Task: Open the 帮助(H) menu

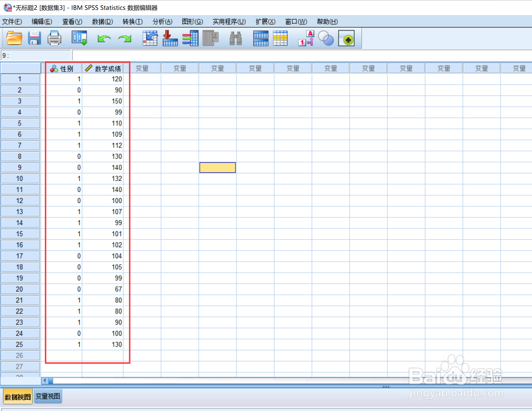Action: tap(327, 22)
